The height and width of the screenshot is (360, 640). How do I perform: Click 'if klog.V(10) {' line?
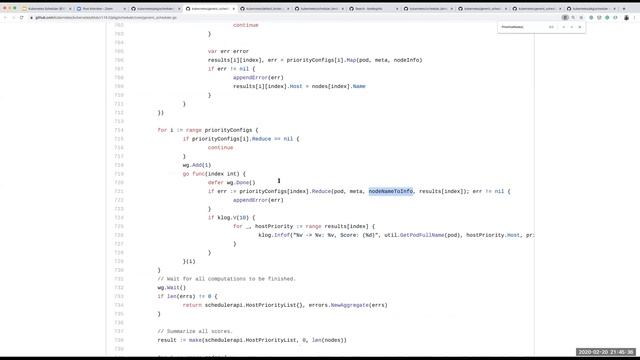(231, 218)
